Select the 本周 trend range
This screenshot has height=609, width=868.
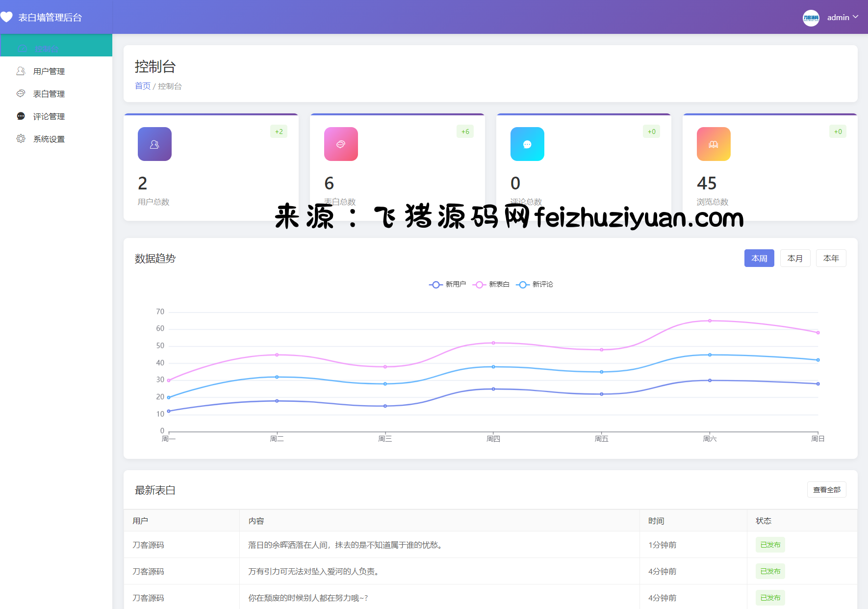759,259
